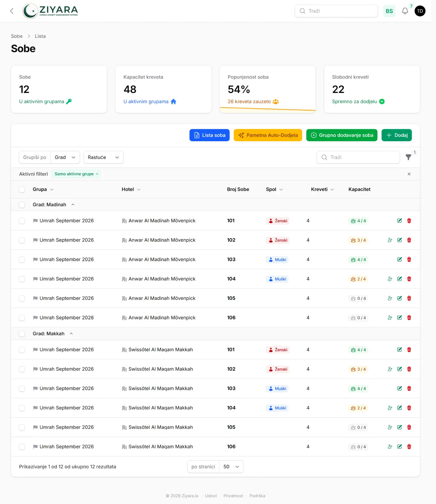Open the TD user avatar menu

click(420, 11)
